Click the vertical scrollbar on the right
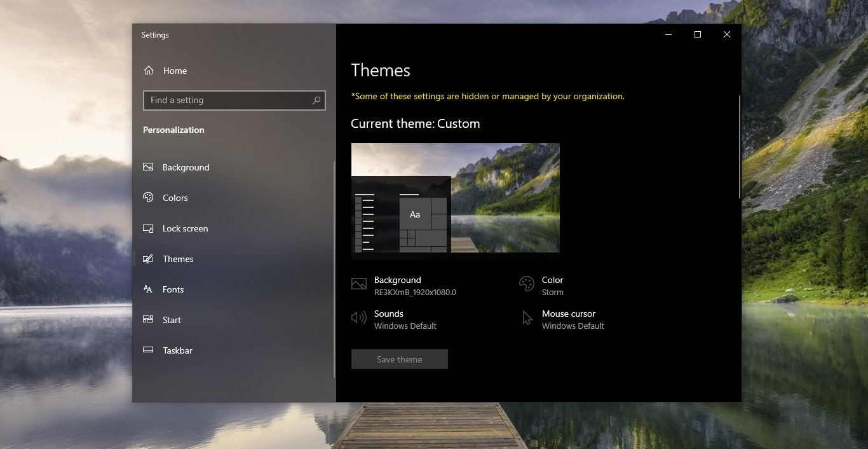Screen dimensions: 868x449 point(738,146)
